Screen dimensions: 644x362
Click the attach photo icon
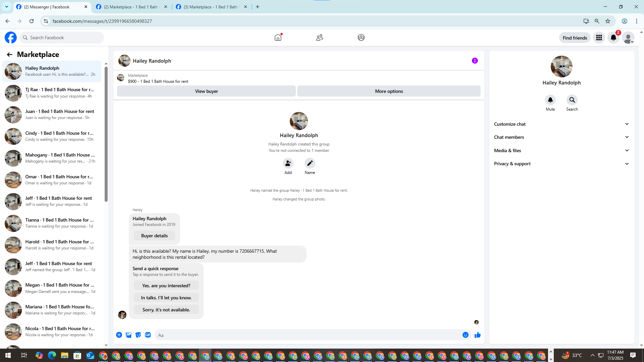coord(128,335)
